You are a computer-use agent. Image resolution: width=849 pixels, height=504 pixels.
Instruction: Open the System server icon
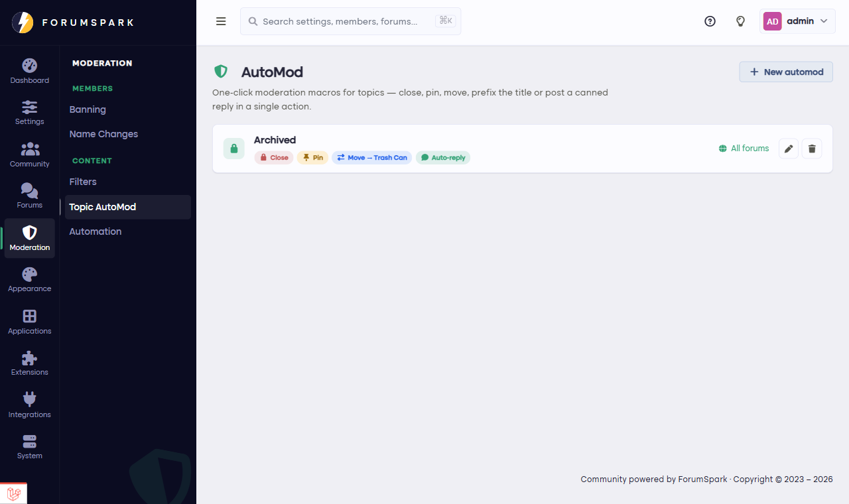pyautogui.click(x=29, y=441)
